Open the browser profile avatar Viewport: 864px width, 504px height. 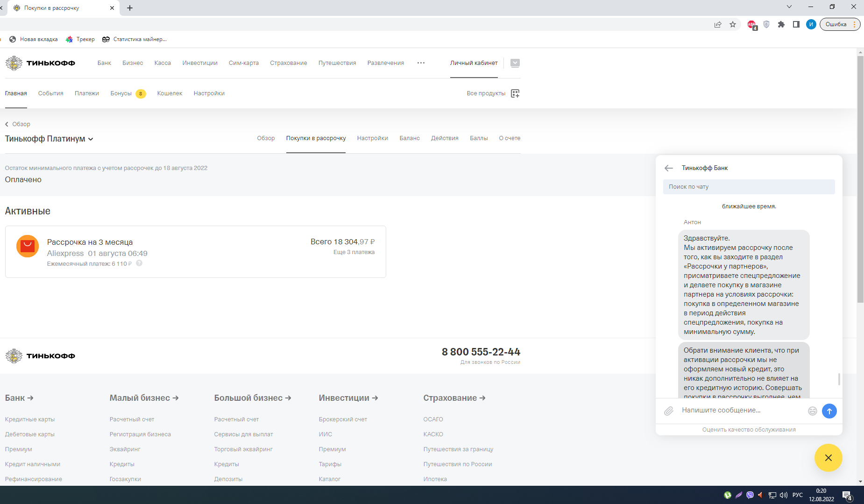[x=811, y=24]
